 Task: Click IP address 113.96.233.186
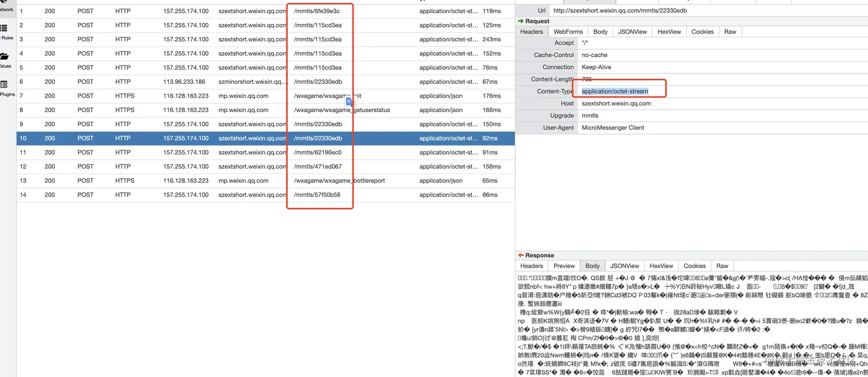[x=184, y=82]
